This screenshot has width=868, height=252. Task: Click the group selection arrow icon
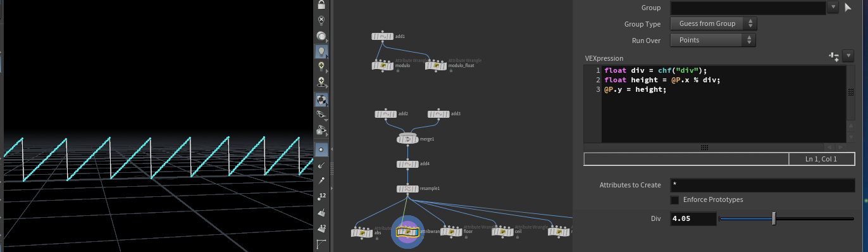(848, 8)
